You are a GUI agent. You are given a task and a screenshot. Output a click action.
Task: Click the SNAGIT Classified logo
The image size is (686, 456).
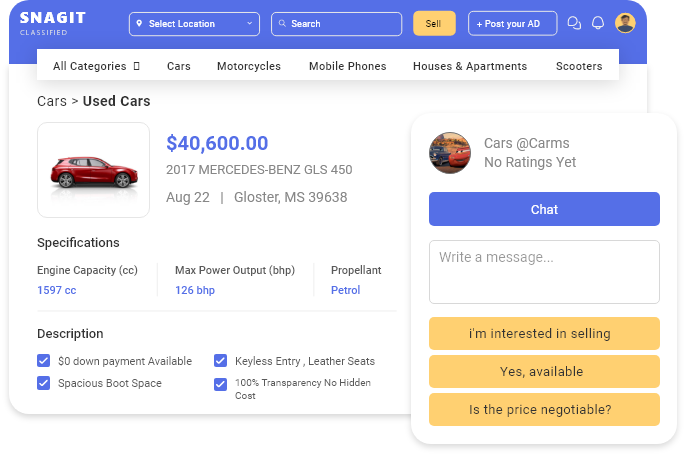pos(52,23)
